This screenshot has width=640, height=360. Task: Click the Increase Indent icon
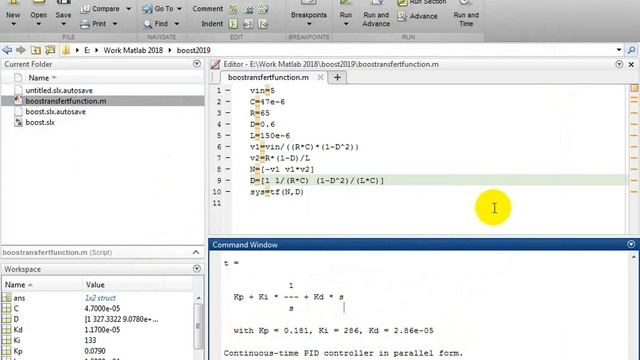[x=248, y=24]
